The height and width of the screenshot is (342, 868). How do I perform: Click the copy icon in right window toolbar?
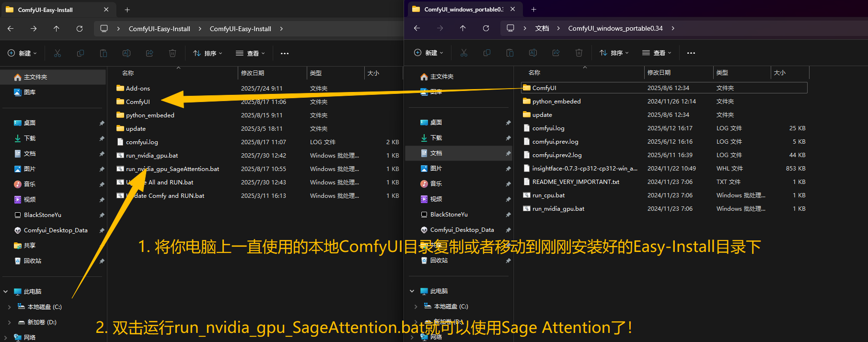tap(487, 53)
